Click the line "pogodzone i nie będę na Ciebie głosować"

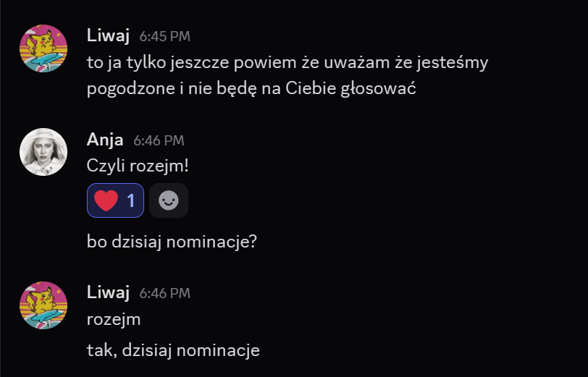click(251, 89)
